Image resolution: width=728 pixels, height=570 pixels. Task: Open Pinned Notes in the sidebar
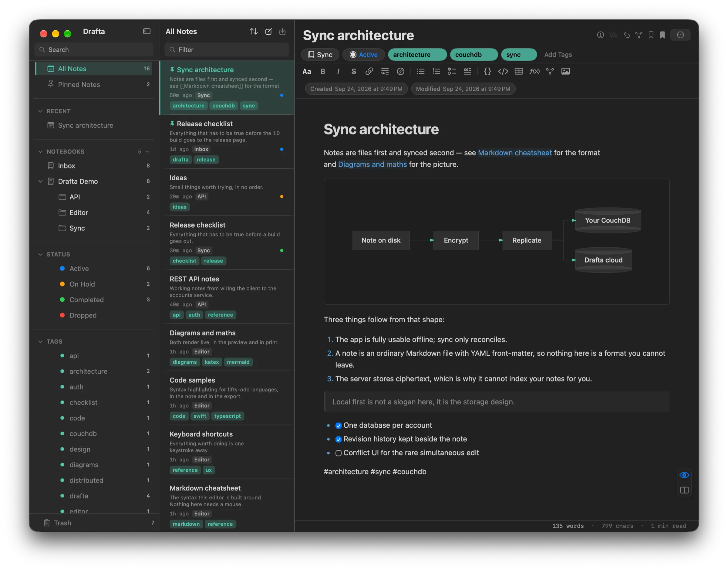coord(94,84)
